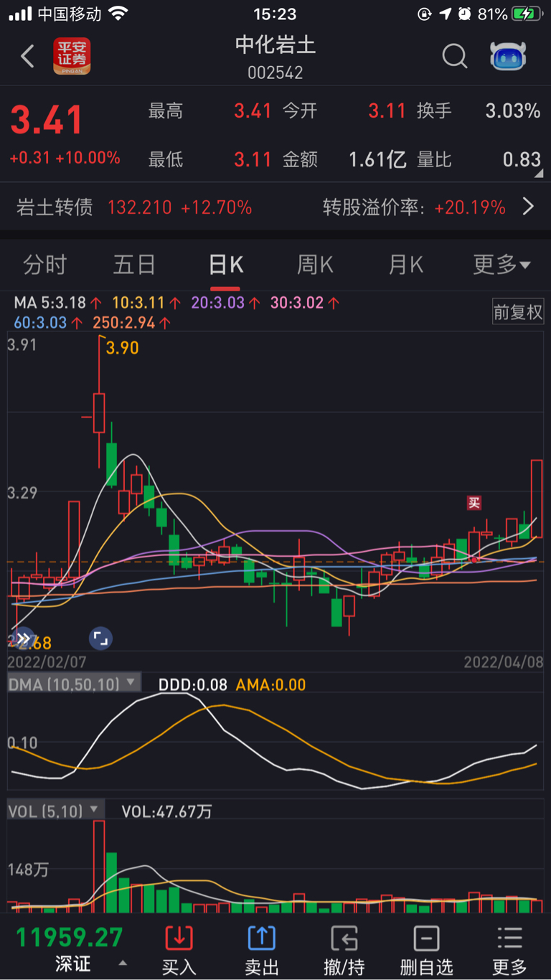Viewport: 551px width, 980px height.
Task: Tap the back arrow icon
Action: [x=27, y=56]
